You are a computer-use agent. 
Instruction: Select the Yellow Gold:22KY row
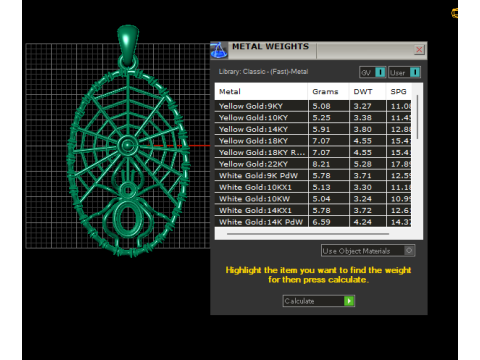313,164
